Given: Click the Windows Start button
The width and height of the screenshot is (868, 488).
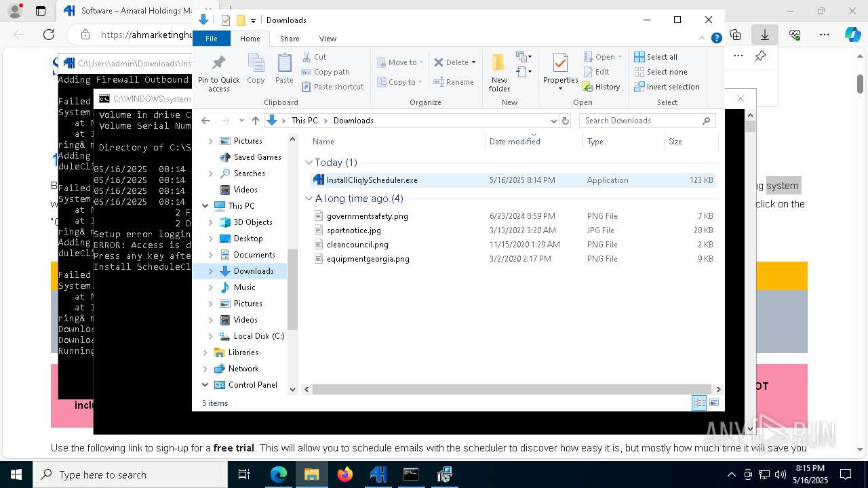Looking at the screenshot, I should [x=16, y=474].
